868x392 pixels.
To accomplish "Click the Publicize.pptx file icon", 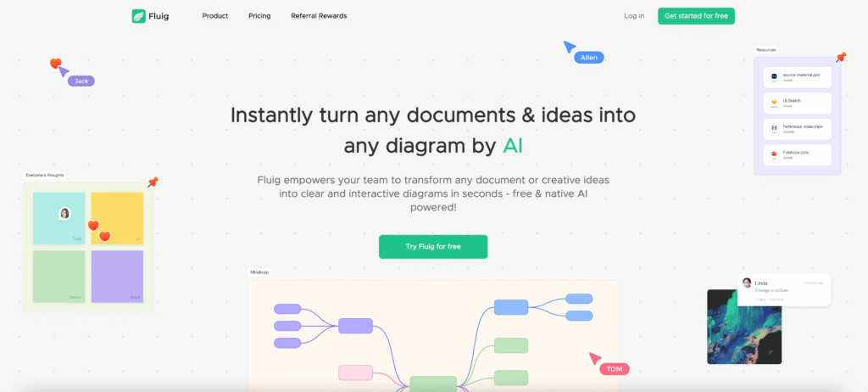I will 774,154.
